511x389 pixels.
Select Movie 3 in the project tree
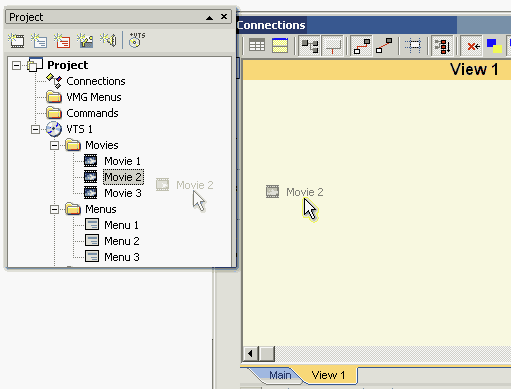[123, 193]
